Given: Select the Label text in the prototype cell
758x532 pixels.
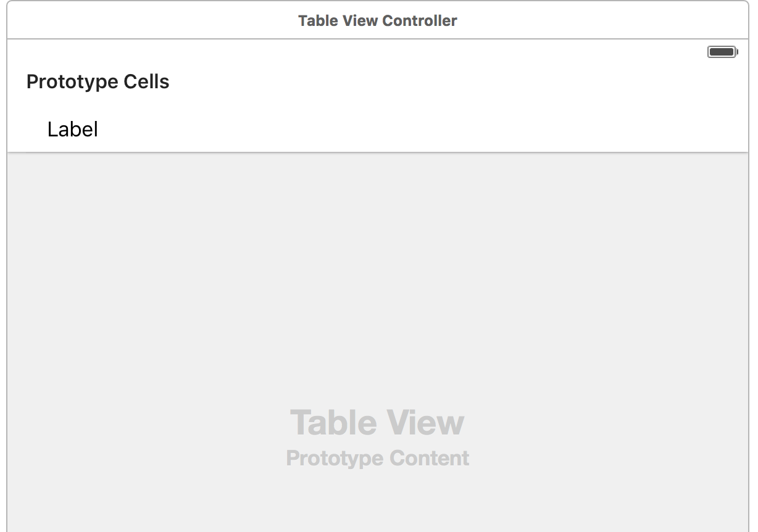Looking at the screenshot, I should (72, 129).
